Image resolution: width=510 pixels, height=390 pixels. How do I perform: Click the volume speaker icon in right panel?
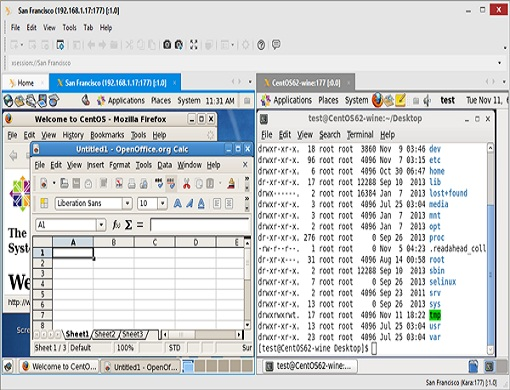click(427, 100)
